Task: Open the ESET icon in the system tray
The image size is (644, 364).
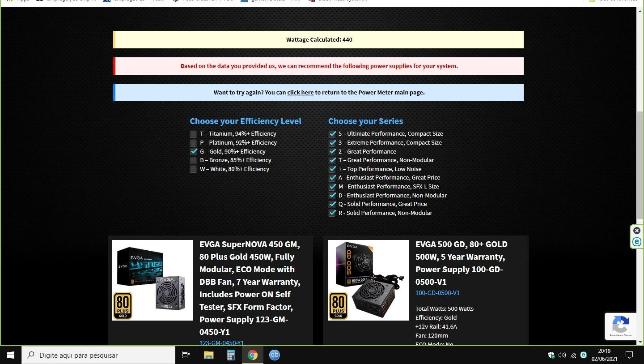Action: 583,355
